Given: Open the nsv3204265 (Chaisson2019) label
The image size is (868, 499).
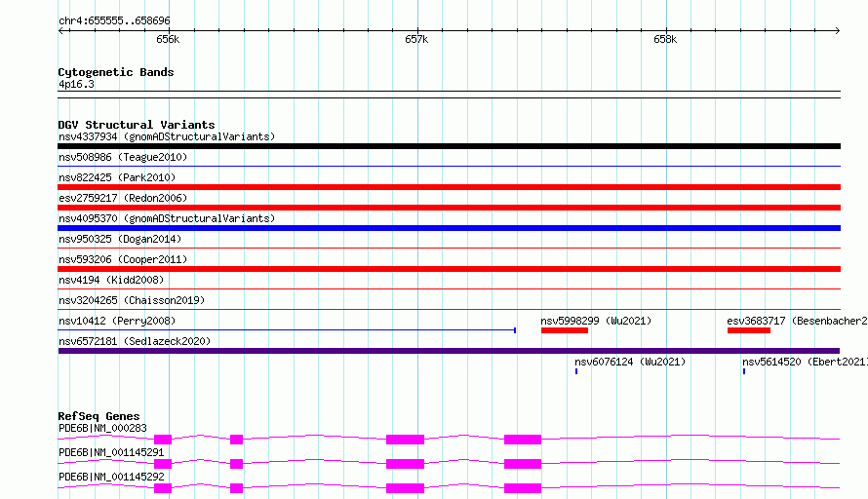Looking at the screenshot, I should click(x=132, y=300).
